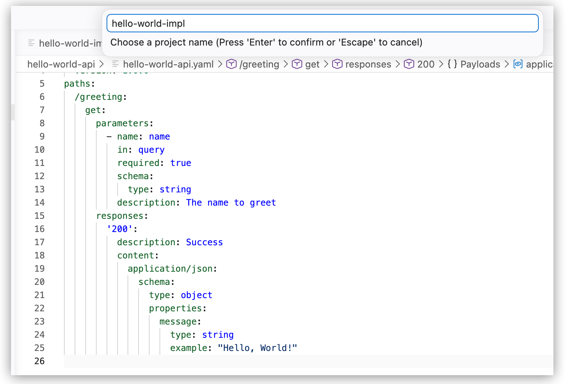588x384 pixels.
Task: Click the cube icon before 200
Action: pyautogui.click(x=409, y=64)
